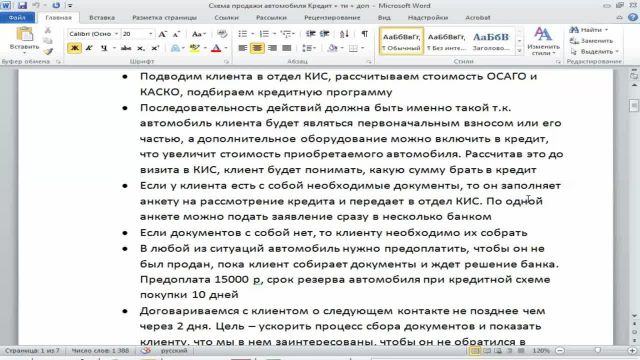
Task: Expand the styles gallery
Action: coord(519,51)
